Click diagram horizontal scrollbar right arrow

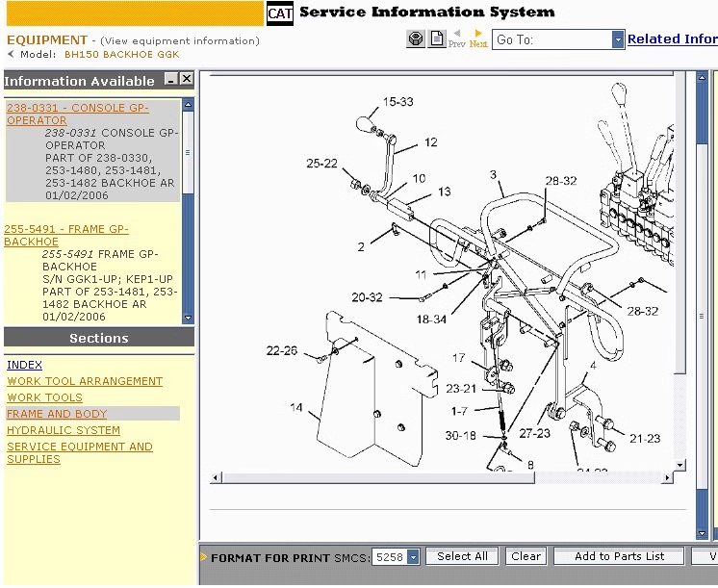[x=668, y=477]
